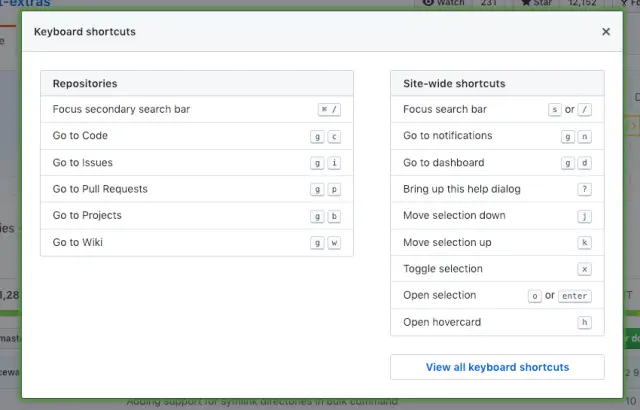The width and height of the screenshot is (640, 410).
Task: Click the 12,152 stargazers count
Action: pos(588,4)
